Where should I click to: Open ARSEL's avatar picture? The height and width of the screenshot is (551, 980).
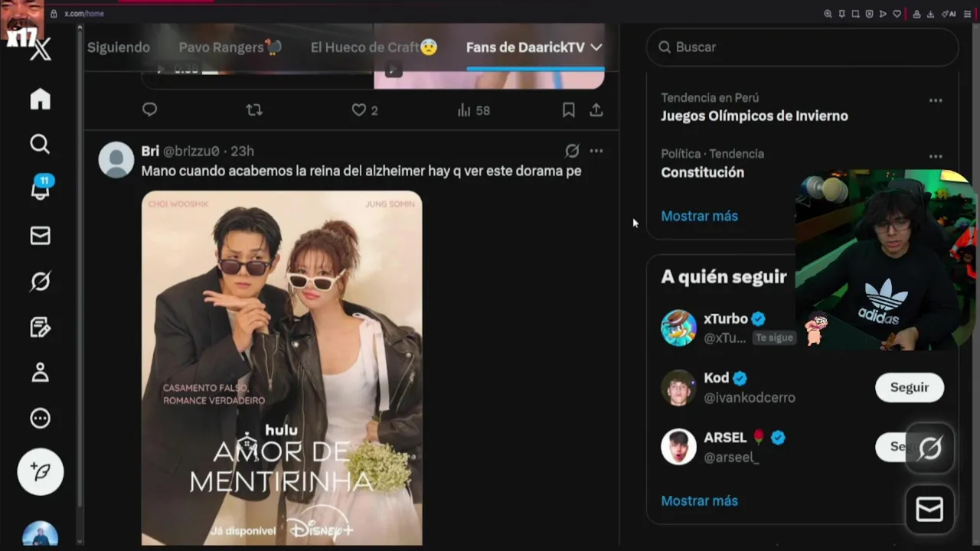pyautogui.click(x=678, y=447)
